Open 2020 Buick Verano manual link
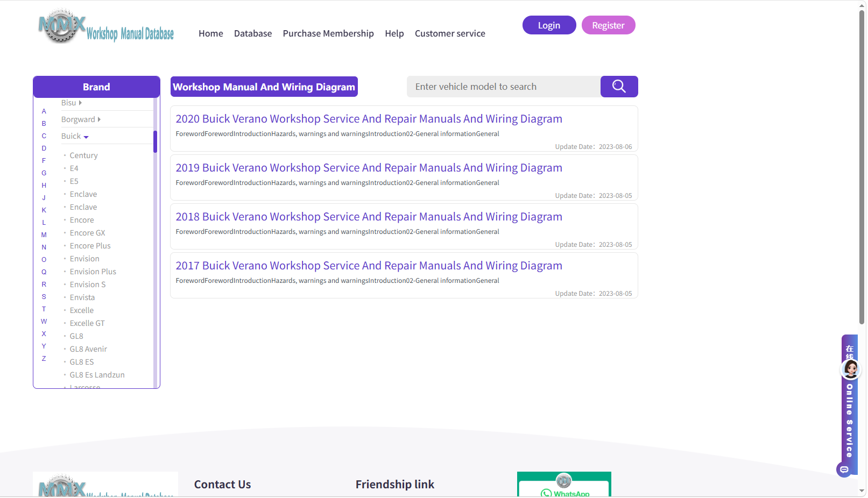The image size is (868, 498). 369,119
